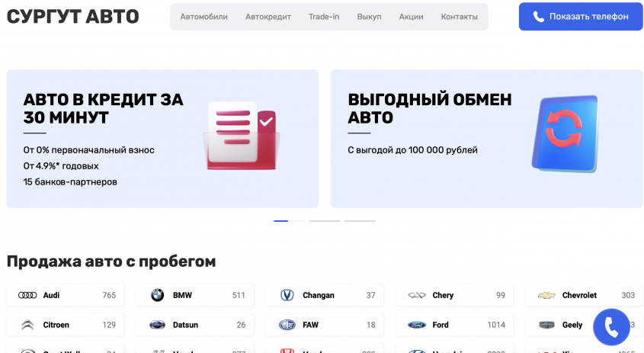Click the Audi logo icon
The height and width of the screenshot is (353, 644).
[27, 295]
